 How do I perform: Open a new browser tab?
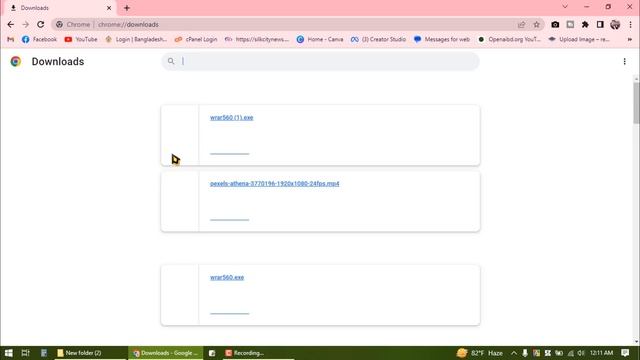127,8
